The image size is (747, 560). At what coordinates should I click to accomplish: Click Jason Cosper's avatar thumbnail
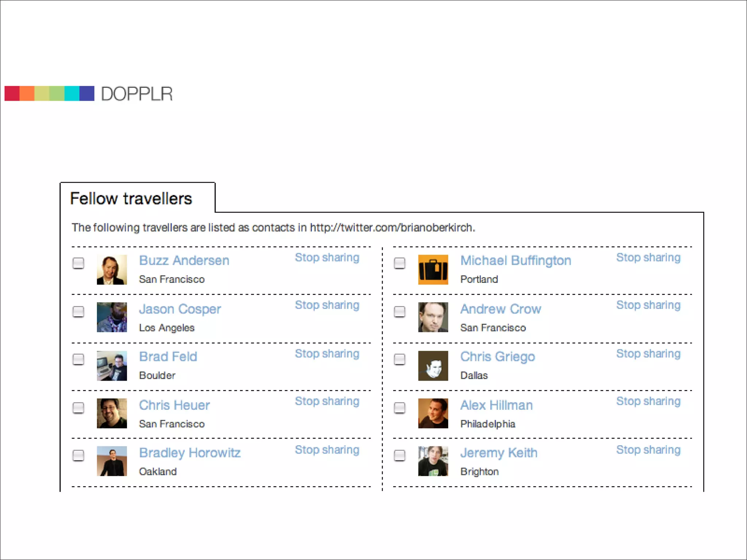click(x=112, y=317)
